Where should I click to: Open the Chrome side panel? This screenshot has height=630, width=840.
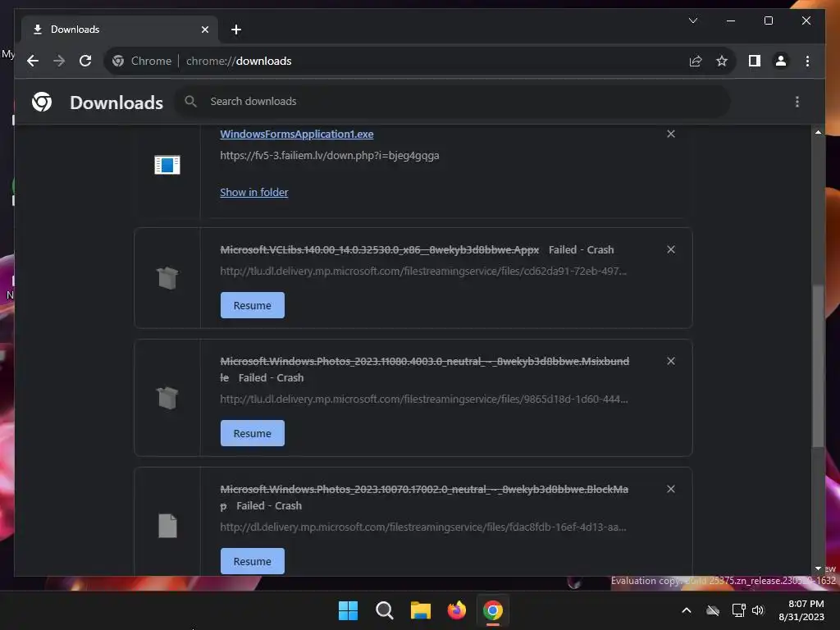point(755,61)
